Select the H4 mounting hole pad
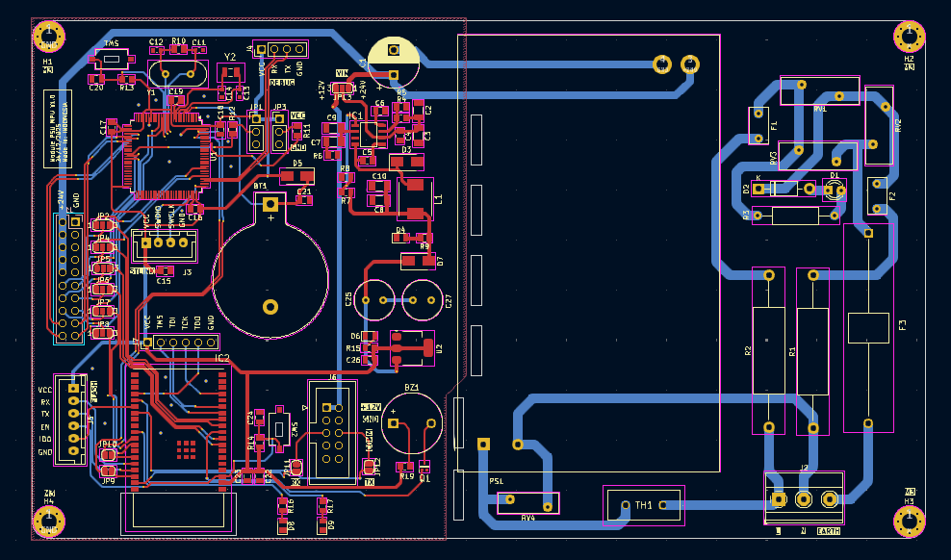The width and height of the screenshot is (951, 560). click(48, 521)
